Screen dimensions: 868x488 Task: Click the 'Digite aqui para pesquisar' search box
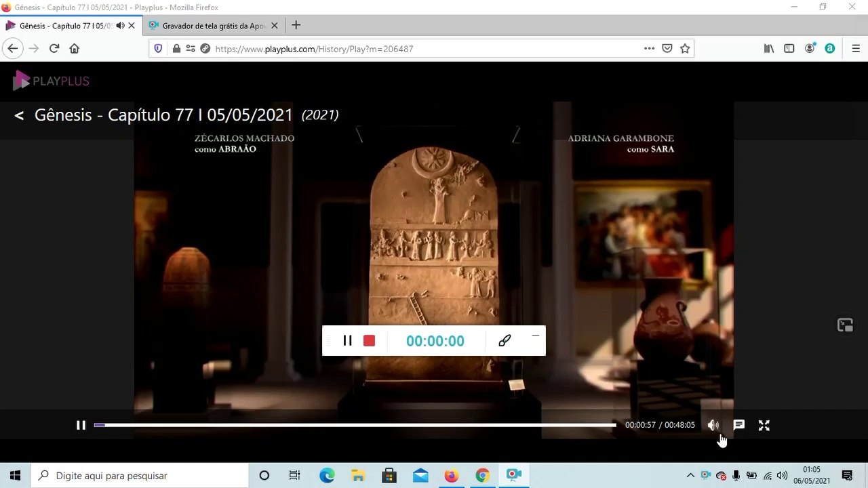coord(139,475)
